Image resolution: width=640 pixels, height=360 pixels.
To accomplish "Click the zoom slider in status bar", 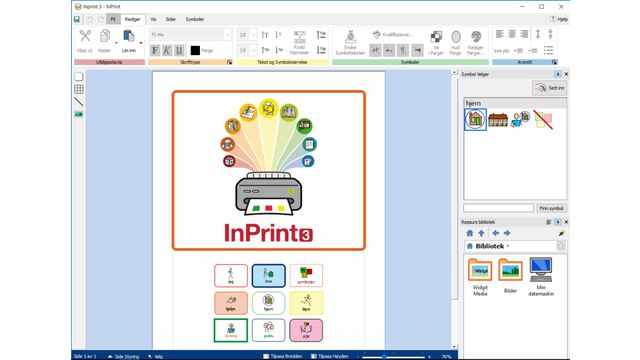I will pos(394,357).
